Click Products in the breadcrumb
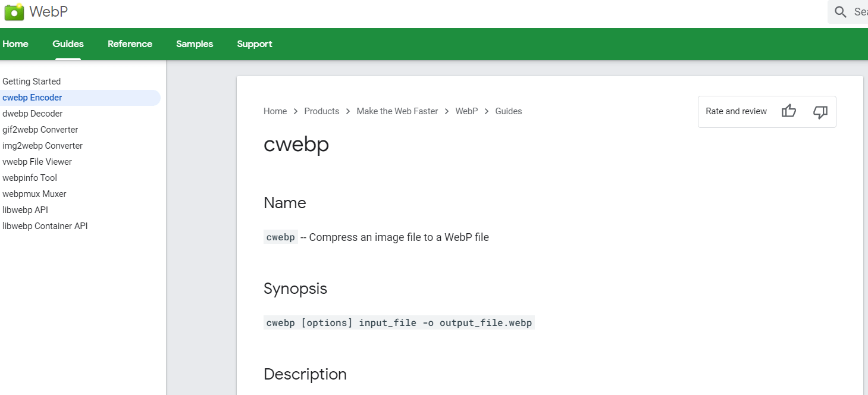868x395 pixels. (321, 111)
